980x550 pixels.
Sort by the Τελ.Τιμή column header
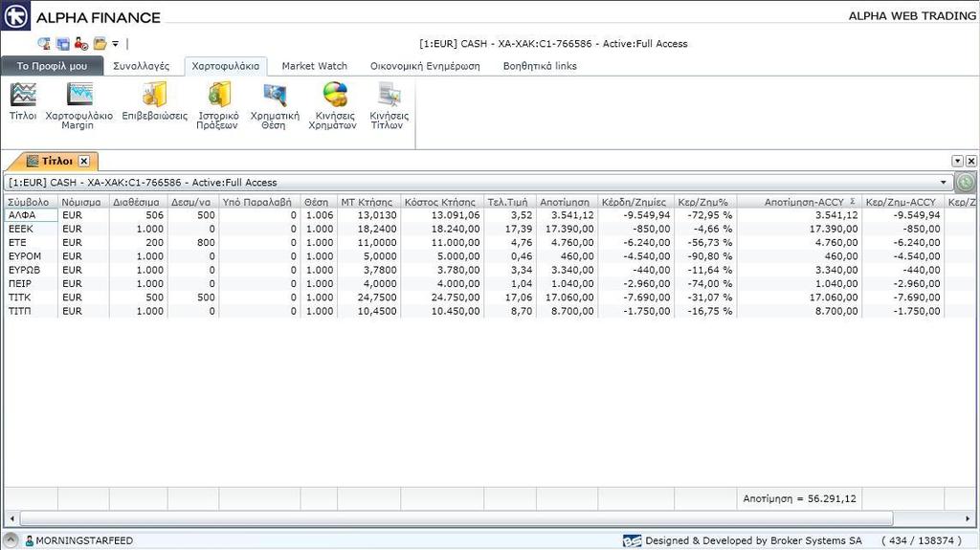510,202
